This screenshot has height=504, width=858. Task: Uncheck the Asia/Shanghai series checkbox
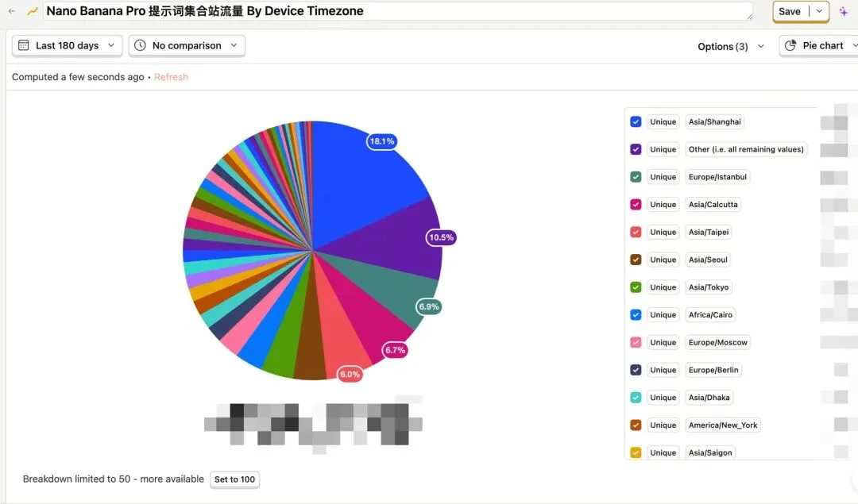tap(636, 122)
